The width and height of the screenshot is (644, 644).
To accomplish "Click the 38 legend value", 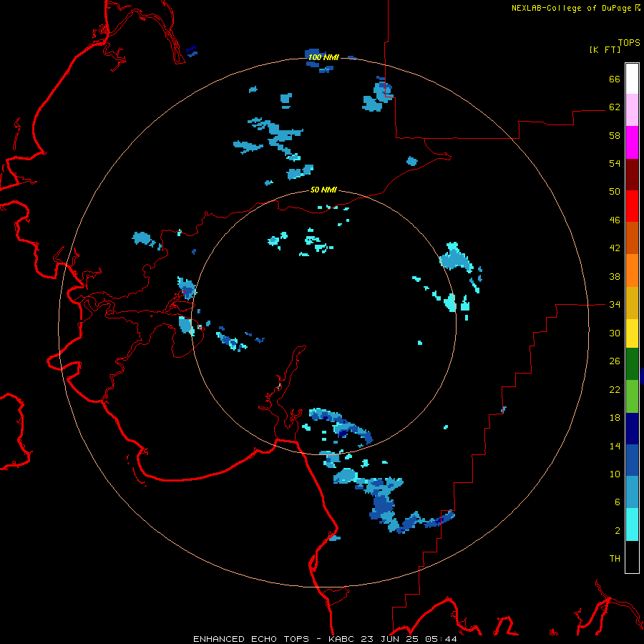I will [x=615, y=277].
